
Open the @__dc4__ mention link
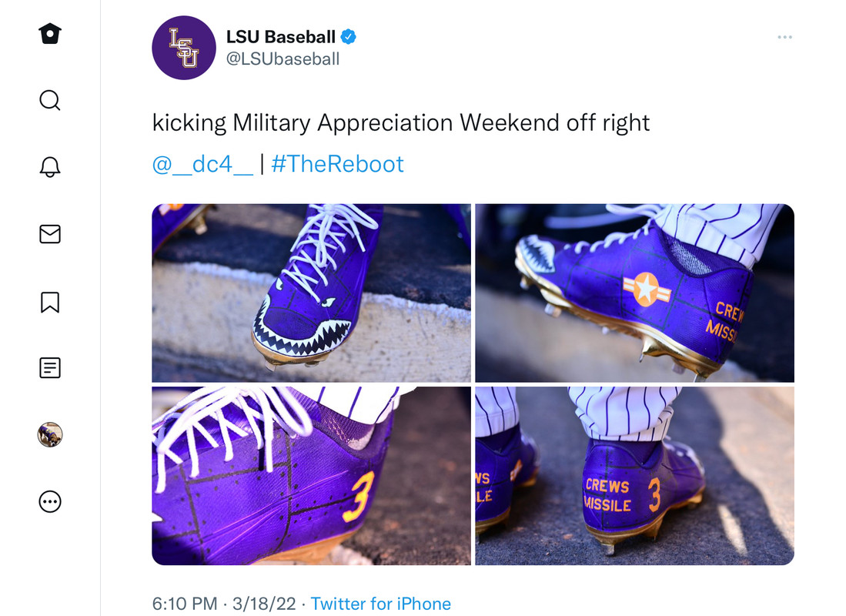pos(202,164)
